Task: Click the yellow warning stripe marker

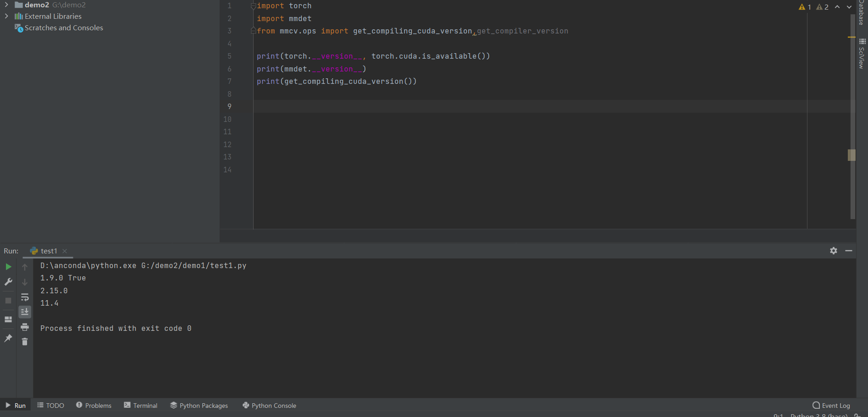Action: click(x=851, y=37)
